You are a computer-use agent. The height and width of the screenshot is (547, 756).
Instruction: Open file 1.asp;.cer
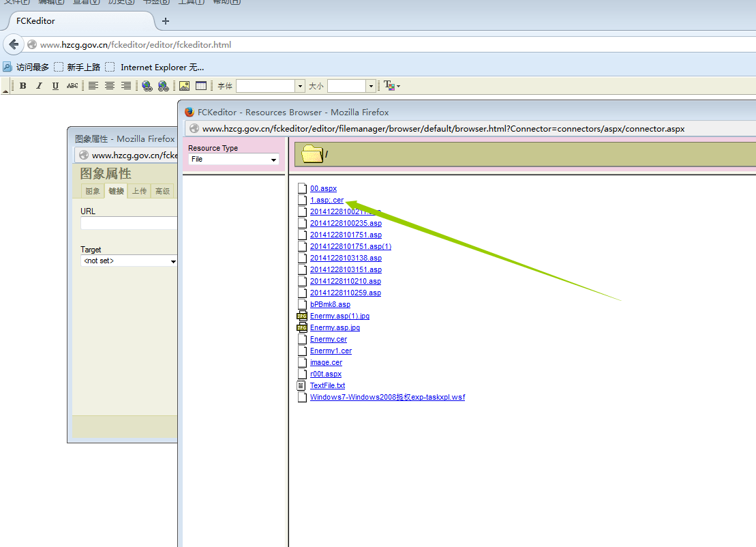pos(327,200)
